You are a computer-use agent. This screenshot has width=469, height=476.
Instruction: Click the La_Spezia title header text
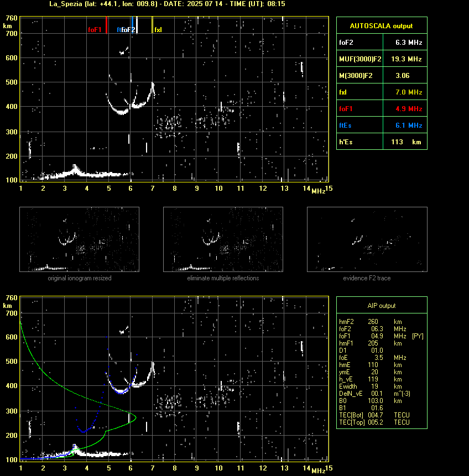167,4
